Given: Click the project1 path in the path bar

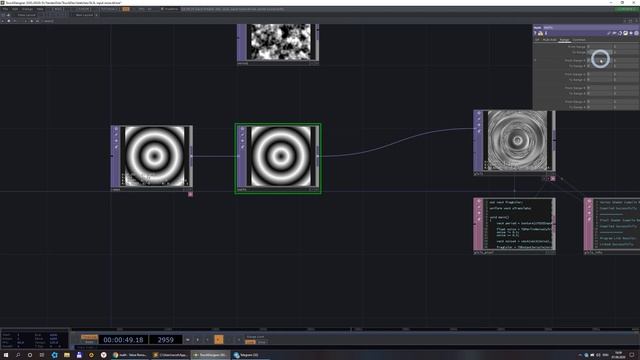Looking at the screenshot, I should (x=49, y=21).
